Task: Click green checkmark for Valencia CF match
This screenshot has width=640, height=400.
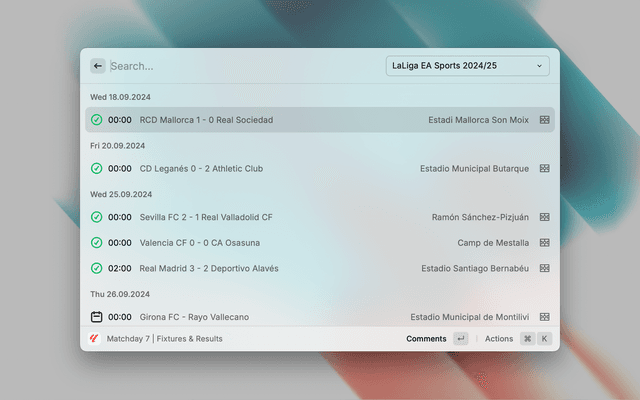Action: coord(97,243)
